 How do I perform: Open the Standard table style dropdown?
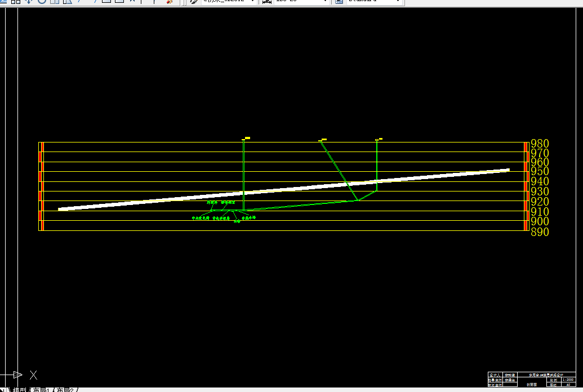tap(373, 2)
